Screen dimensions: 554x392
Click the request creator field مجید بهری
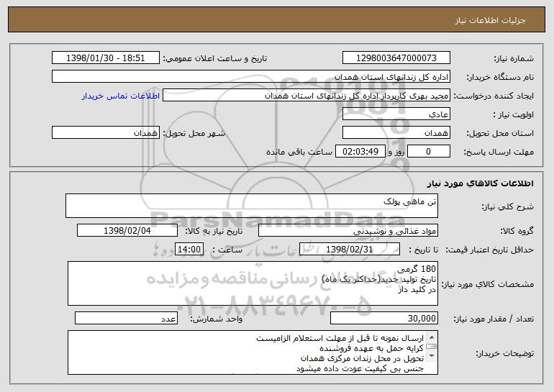(306, 95)
